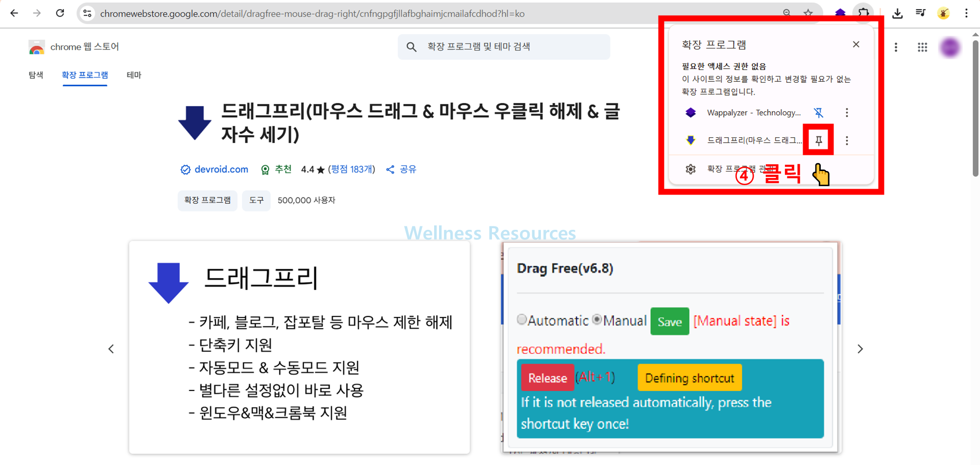Open the Chrome downloads icon

point(897,13)
